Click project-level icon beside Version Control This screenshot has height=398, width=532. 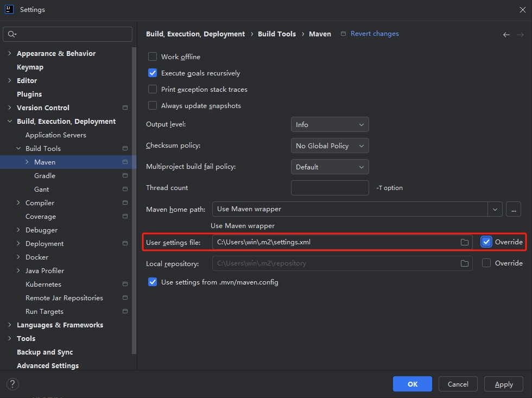pyautogui.click(x=125, y=108)
